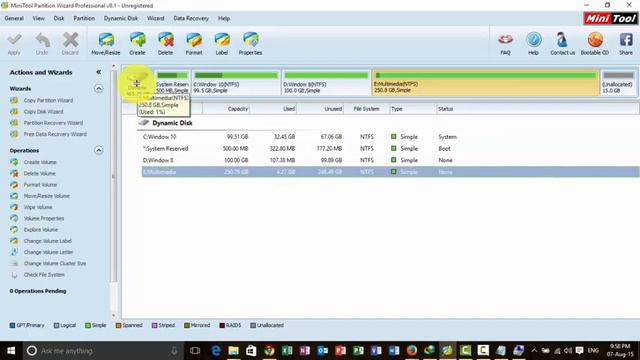Screen dimensions: 640x360
Task: Open the Help menu
Action: [224, 18]
